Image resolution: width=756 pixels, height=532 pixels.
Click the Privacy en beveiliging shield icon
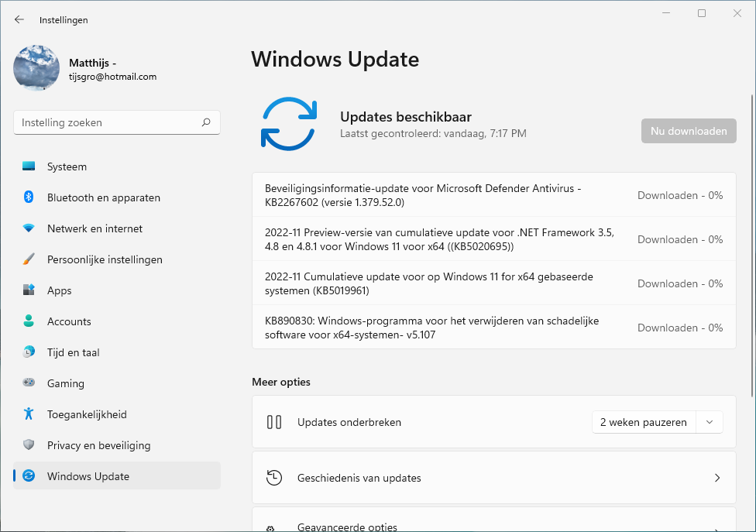[29, 445]
